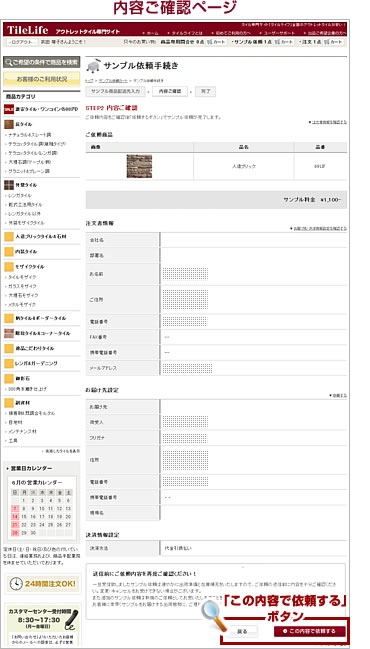
Task: Select メタルモザイク subcategory
Action: (x=21, y=304)
